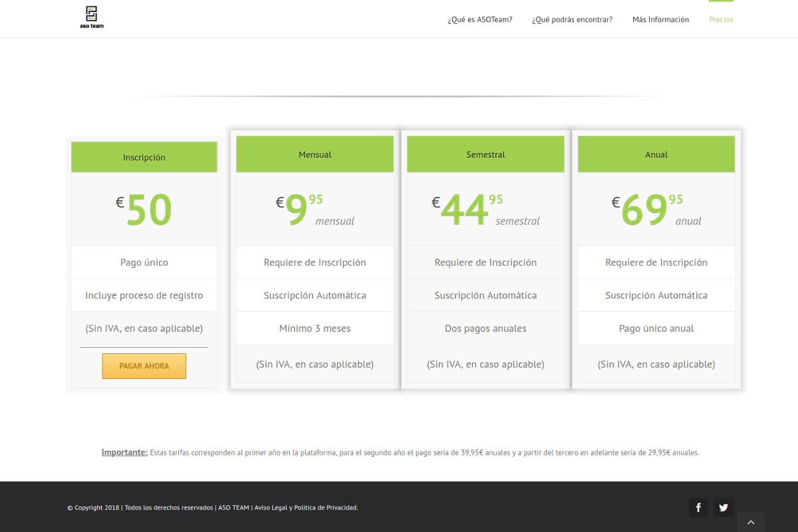The image size is (798, 532).
Task: Click the €44.95 semestral price
Action: click(x=485, y=209)
